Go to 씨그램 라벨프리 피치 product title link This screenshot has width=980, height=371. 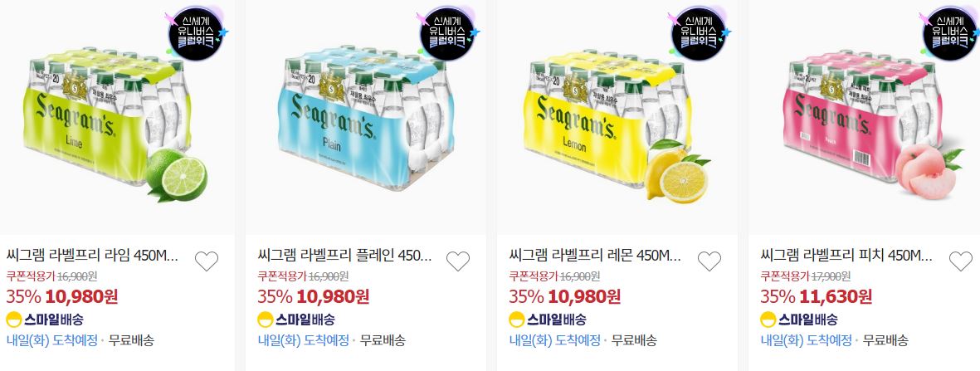(847, 256)
